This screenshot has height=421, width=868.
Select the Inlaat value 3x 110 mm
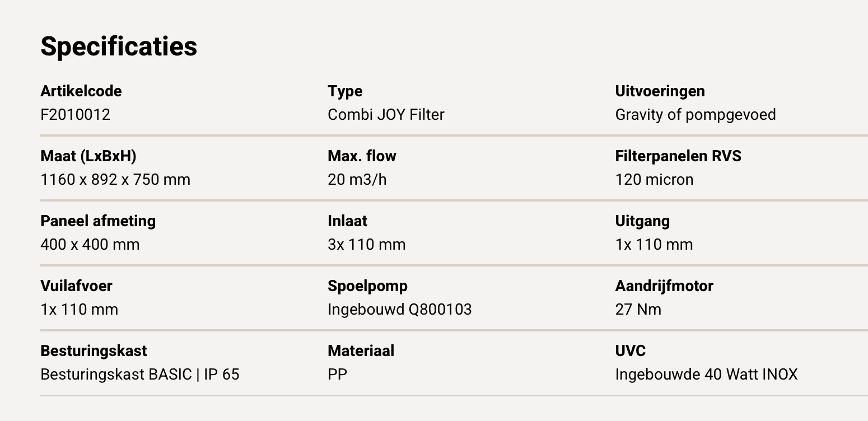367,245
